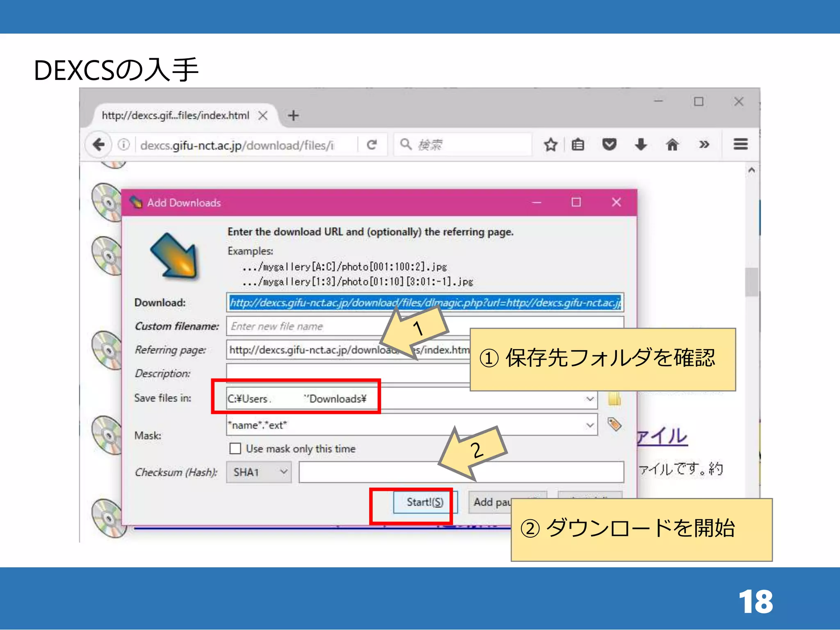This screenshot has height=630, width=840.
Task: Maximize the Firefox window
Action: 699,101
